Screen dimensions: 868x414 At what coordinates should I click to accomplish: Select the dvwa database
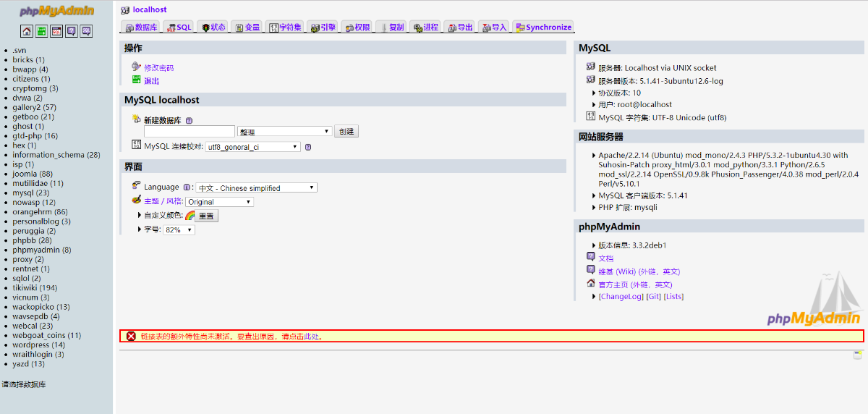tap(22, 98)
